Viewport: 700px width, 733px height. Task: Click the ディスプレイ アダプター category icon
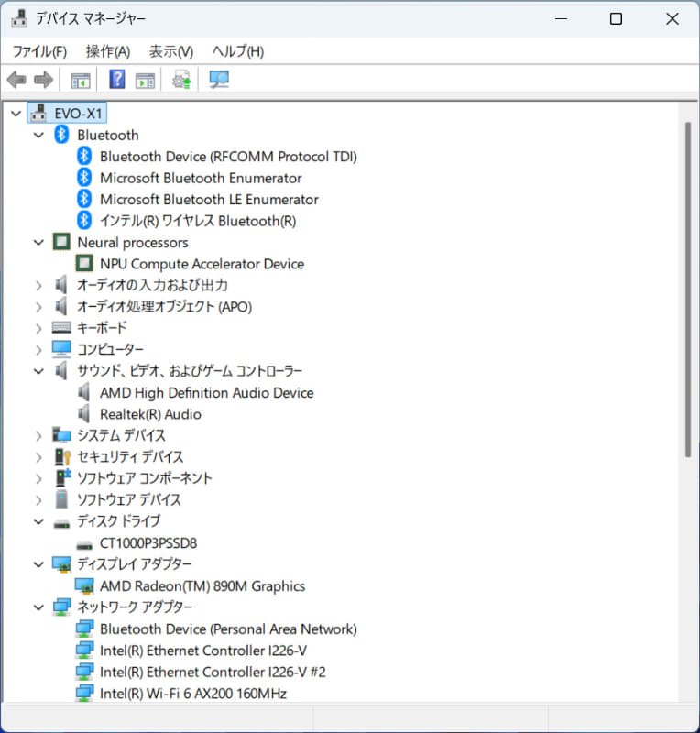pos(61,564)
